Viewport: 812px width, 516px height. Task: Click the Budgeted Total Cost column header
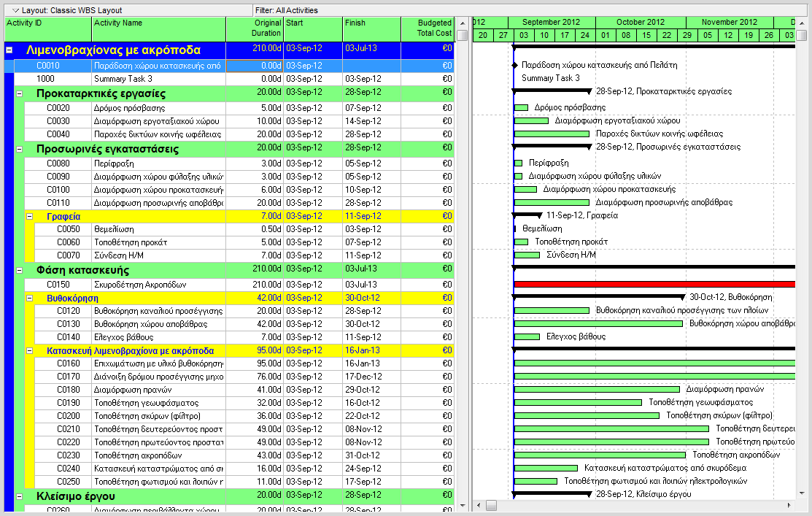(428, 29)
